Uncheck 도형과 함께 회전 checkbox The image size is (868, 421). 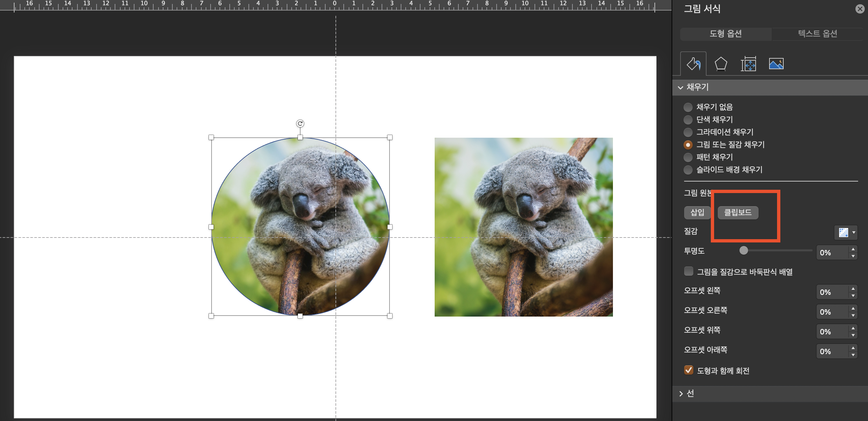click(688, 370)
